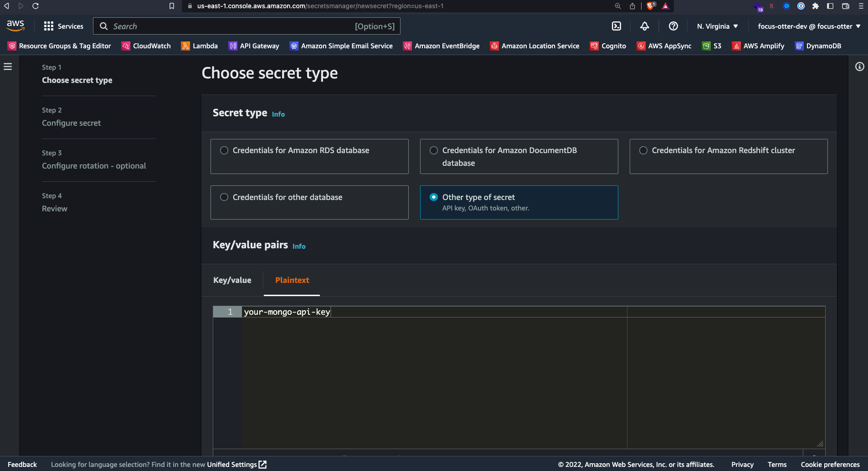Open the browser extensions puzzle icon
The width and height of the screenshot is (868, 471).
coord(816,6)
